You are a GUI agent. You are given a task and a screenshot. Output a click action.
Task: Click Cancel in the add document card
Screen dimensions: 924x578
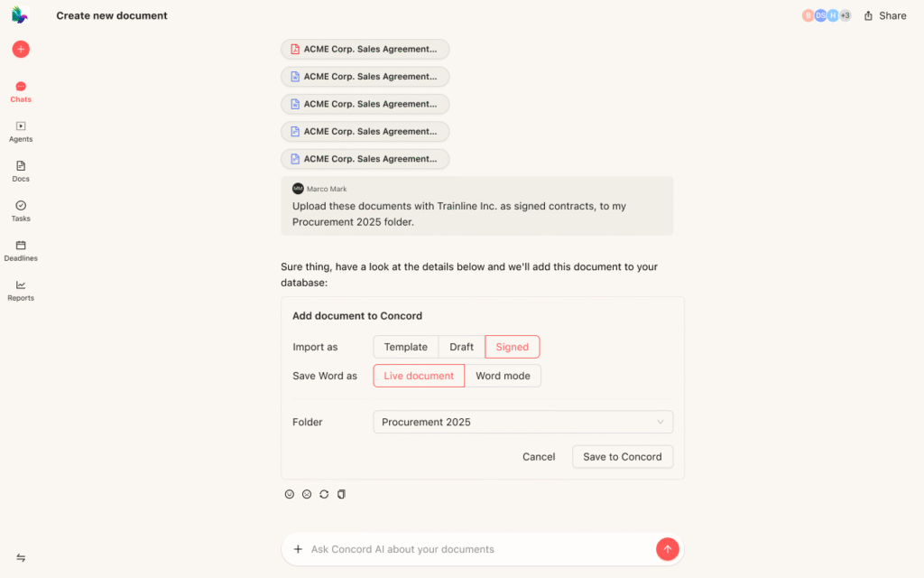[539, 457]
